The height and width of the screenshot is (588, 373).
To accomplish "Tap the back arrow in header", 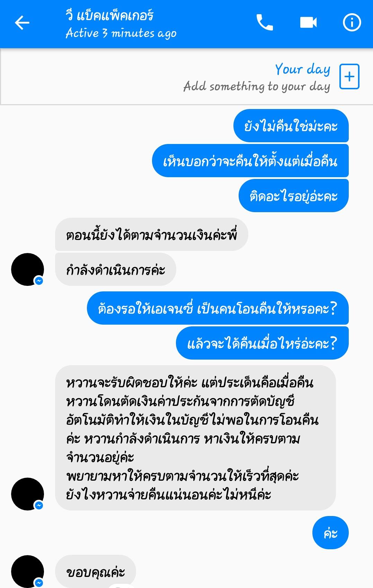I will [x=22, y=23].
